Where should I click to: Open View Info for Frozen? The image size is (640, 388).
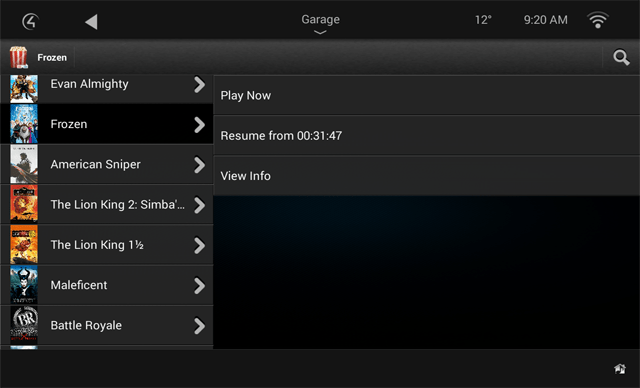(x=427, y=175)
